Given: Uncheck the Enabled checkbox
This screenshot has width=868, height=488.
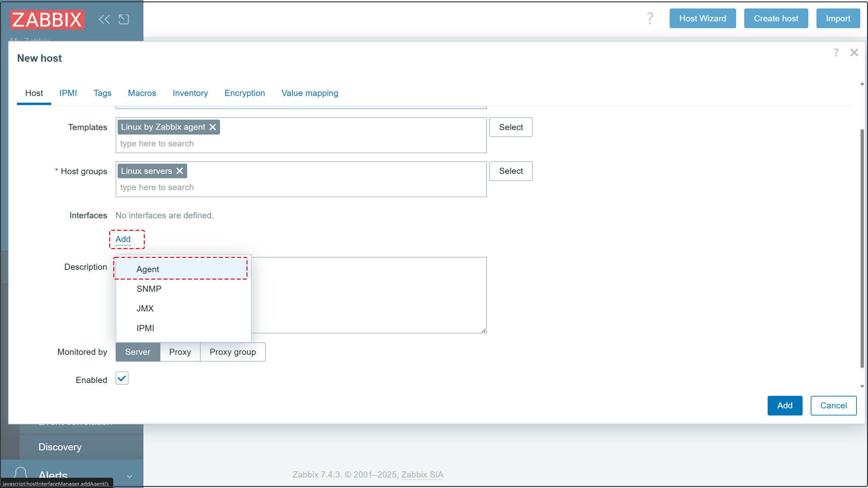Looking at the screenshot, I should (x=122, y=378).
